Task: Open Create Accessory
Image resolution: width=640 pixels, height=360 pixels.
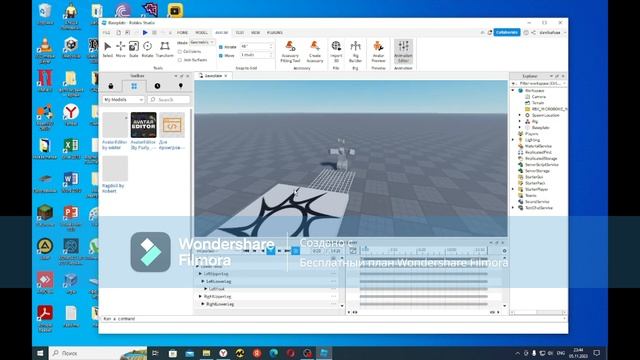Action: (315, 51)
